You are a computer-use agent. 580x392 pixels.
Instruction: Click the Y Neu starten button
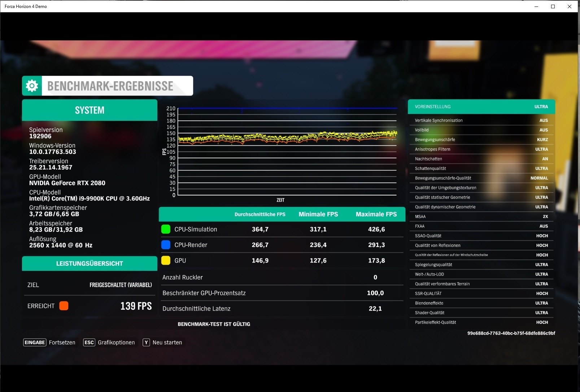[162, 342]
